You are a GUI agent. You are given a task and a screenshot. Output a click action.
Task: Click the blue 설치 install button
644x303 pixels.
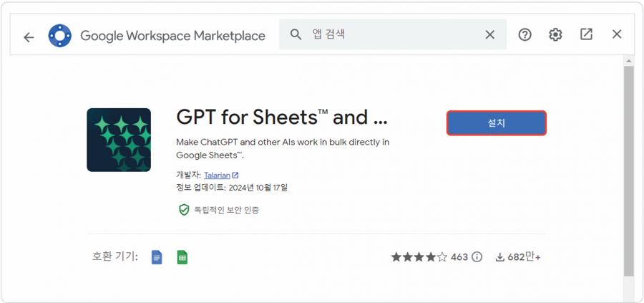click(496, 123)
